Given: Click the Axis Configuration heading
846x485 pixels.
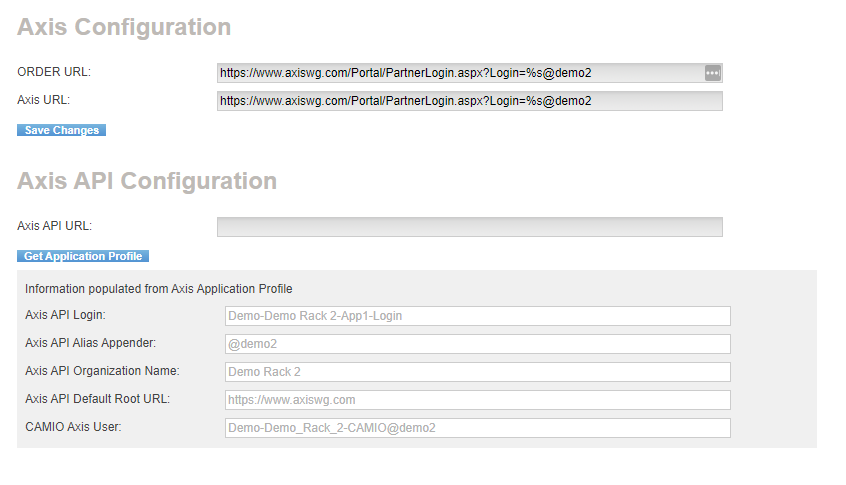Looking at the screenshot, I should point(124,27).
